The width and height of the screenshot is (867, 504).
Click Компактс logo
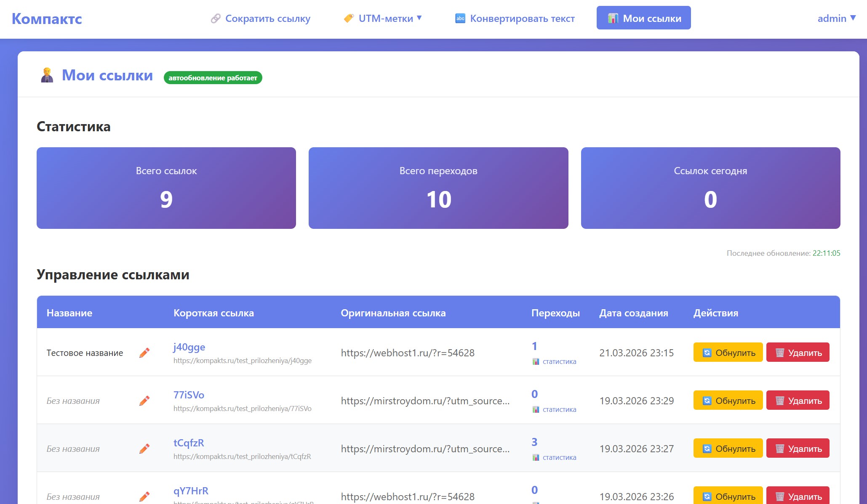click(x=47, y=19)
